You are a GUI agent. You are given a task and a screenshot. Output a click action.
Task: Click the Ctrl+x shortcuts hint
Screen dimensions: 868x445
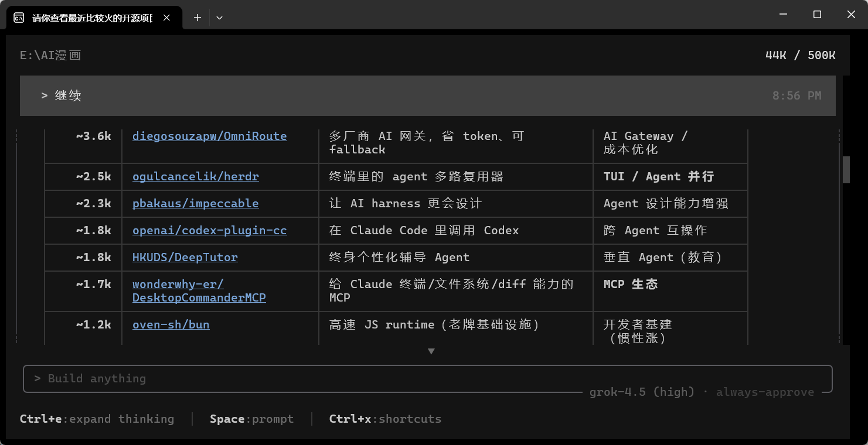(x=386, y=419)
